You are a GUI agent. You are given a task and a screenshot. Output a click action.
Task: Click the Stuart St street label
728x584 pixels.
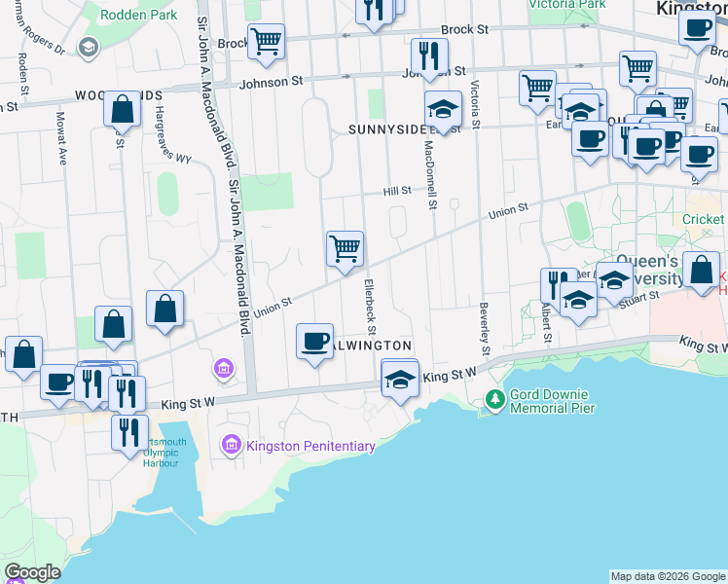tap(639, 300)
